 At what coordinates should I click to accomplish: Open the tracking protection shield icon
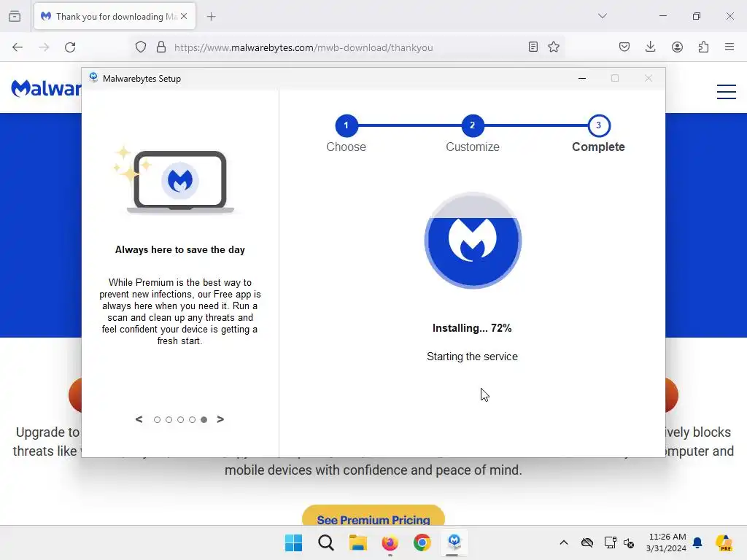pos(141,47)
